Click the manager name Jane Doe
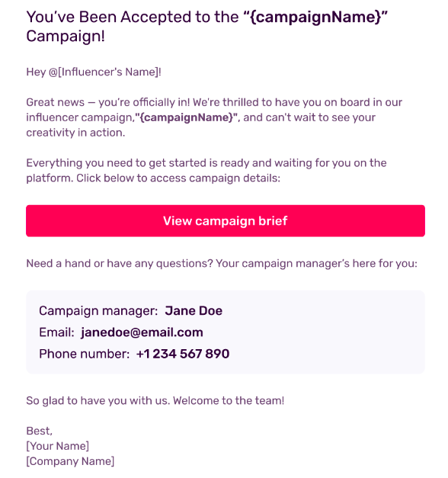448x478 pixels. [194, 311]
